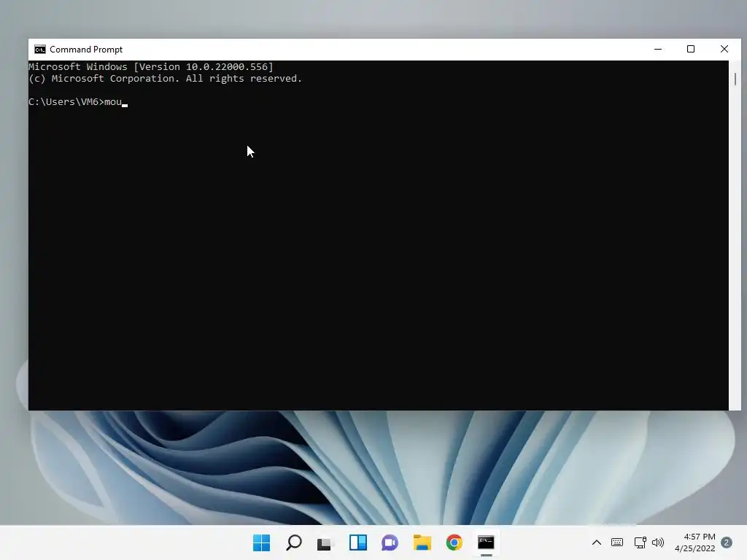The width and height of the screenshot is (747, 560).
Task: Launch Google Chrome from taskbar
Action: [454, 542]
